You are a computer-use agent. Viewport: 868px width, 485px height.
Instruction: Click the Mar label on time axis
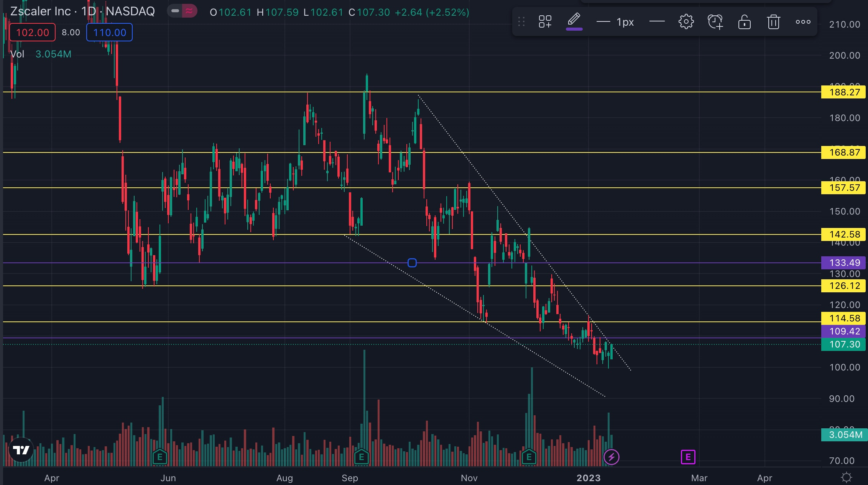coord(699,478)
